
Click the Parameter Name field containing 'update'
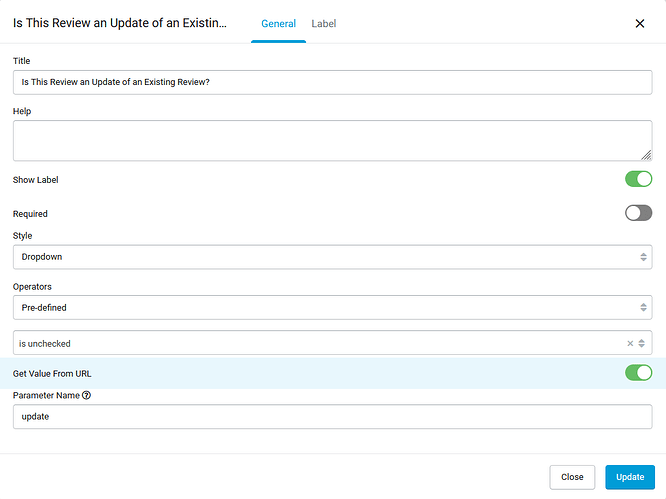[332, 416]
